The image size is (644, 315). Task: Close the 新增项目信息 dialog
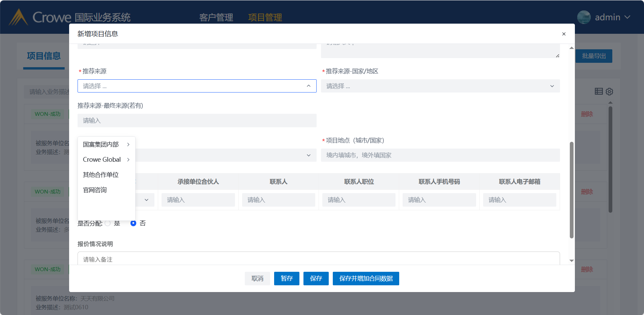pos(564,34)
